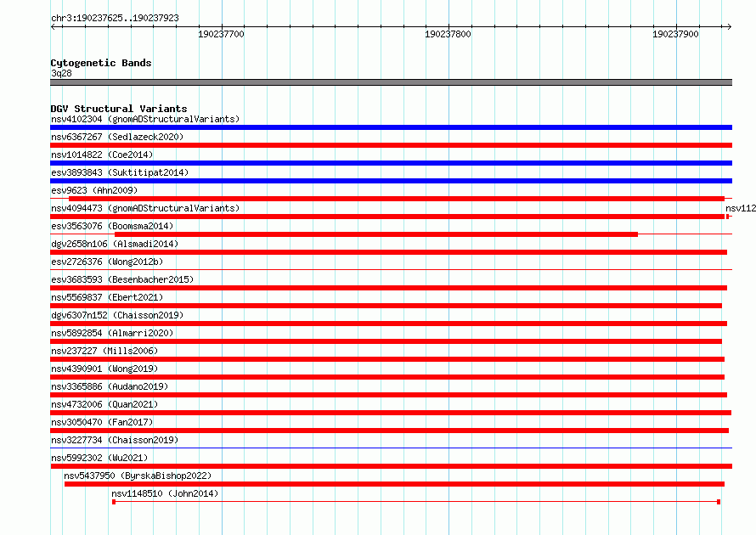This screenshot has width=756, height=535.
Task: Click the chr3:190237625..190237923 region label
Action: [115, 18]
